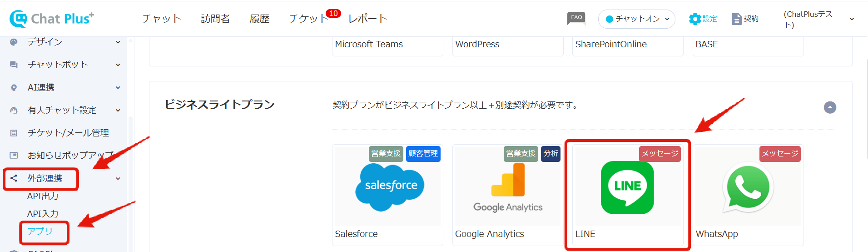Click the 分析 tag on Google Analytics
This screenshot has height=252, width=868.
[x=551, y=154]
